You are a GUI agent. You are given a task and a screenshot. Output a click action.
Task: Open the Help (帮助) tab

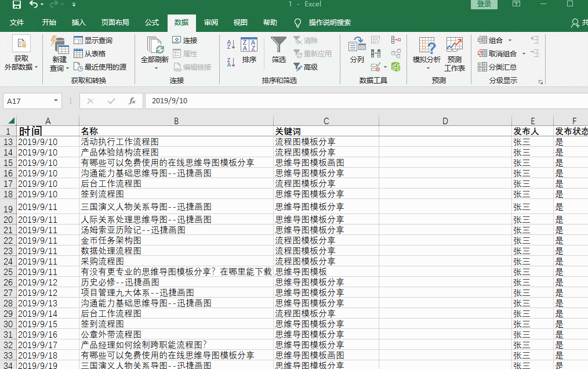pyautogui.click(x=270, y=23)
